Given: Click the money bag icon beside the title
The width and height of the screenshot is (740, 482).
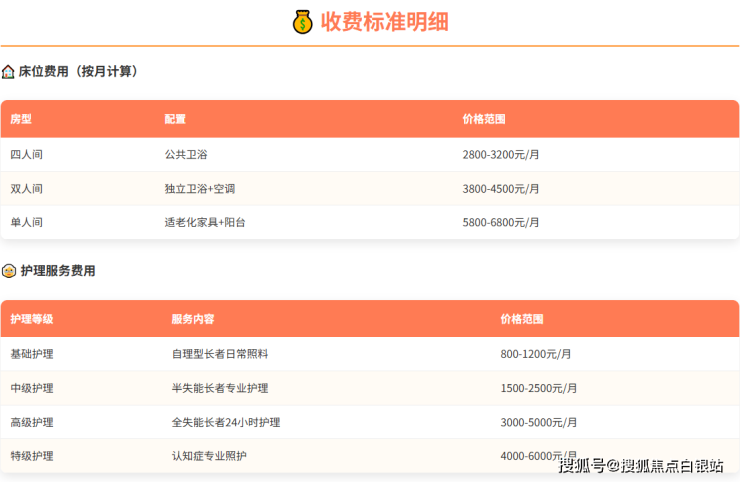Looking at the screenshot, I should [x=303, y=21].
